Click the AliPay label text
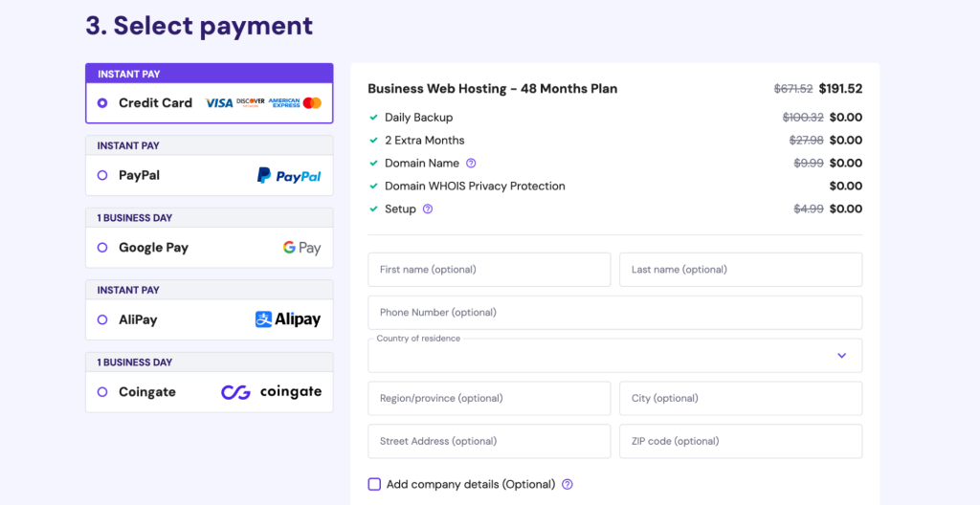Viewport: 980px width, 505px height. click(138, 320)
